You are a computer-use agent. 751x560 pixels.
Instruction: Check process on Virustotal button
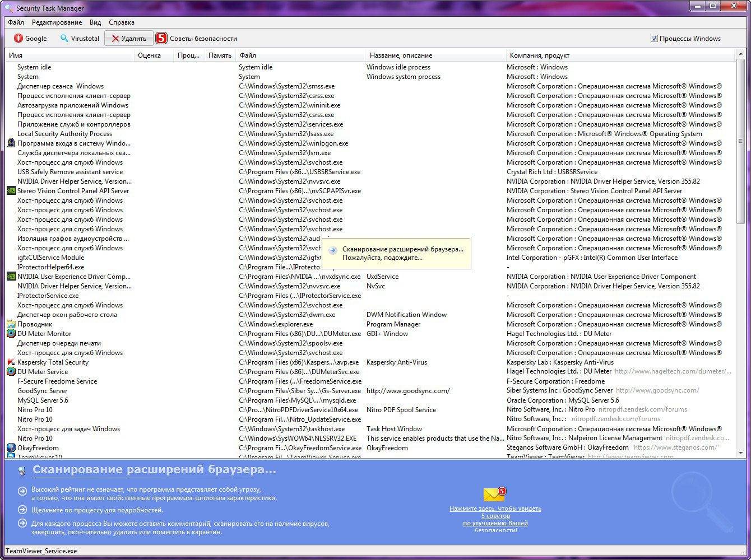point(80,39)
